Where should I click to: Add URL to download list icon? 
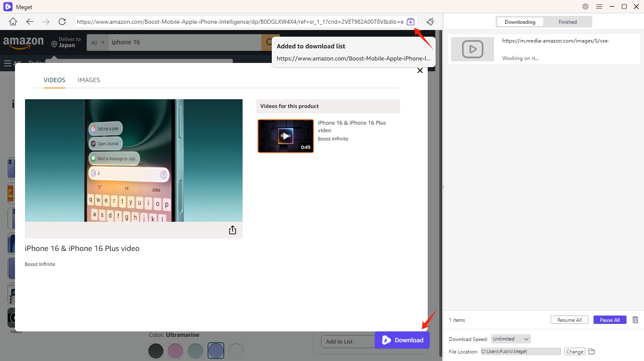point(411,22)
